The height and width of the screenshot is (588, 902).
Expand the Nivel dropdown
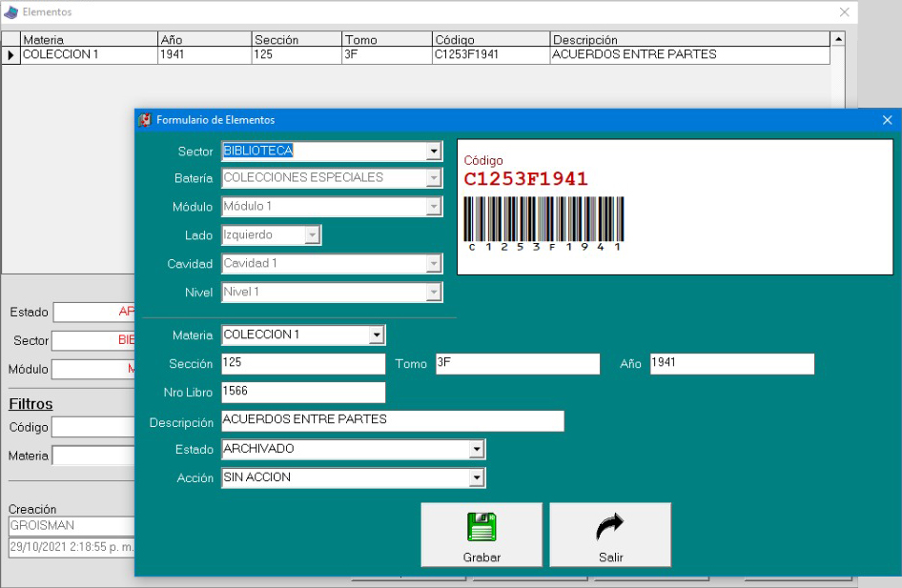click(x=434, y=292)
